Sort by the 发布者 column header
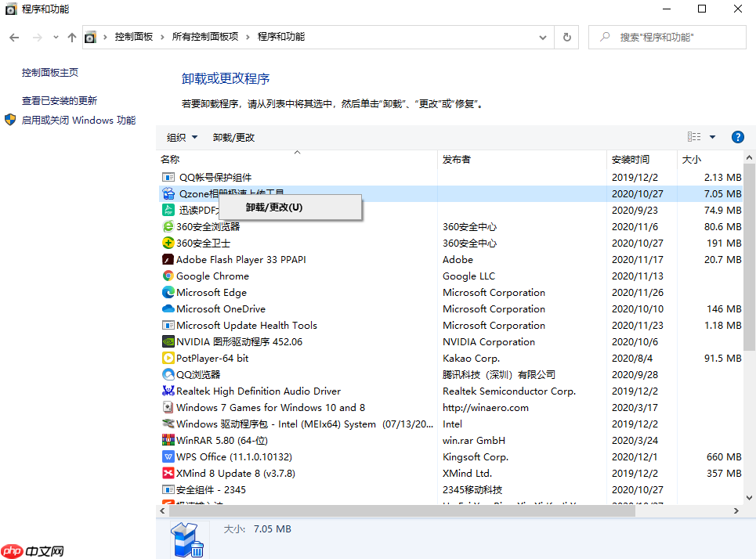This screenshot has height=559, width=756. coord(522,159)
